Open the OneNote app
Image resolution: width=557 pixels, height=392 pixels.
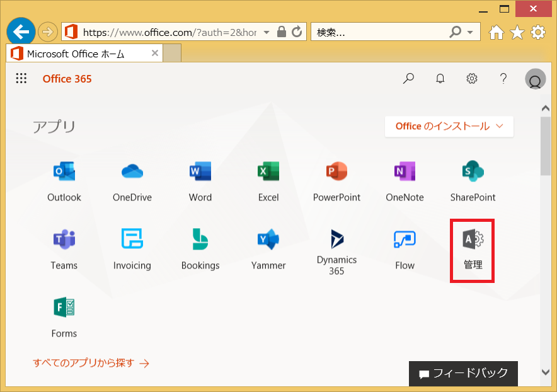(x=405, y=182)
